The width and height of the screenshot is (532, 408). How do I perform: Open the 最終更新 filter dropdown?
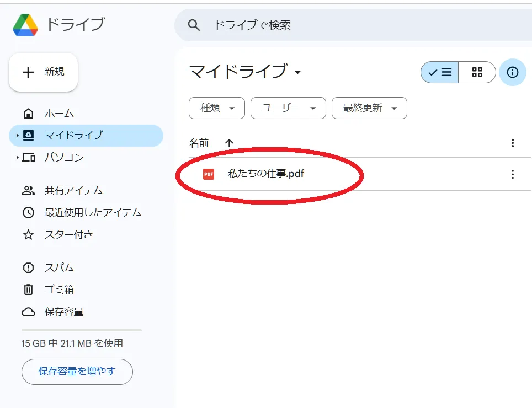(x=369, y=108)
